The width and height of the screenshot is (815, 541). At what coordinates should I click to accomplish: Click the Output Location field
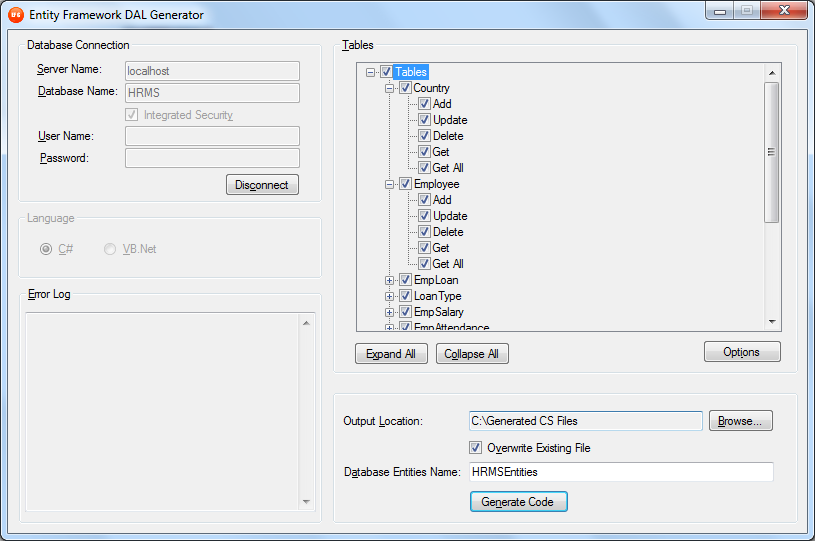586,421
